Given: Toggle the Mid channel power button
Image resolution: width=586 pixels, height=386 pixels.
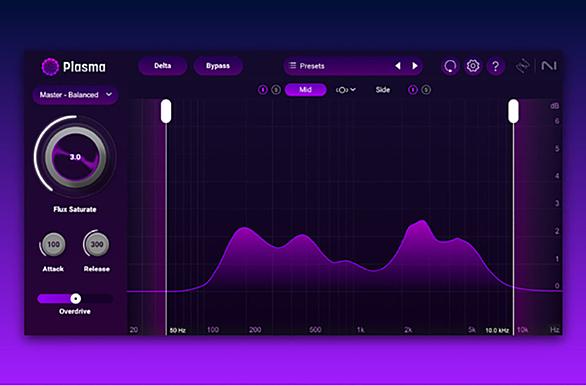Looking at the screenshot, I should (263, 90).
